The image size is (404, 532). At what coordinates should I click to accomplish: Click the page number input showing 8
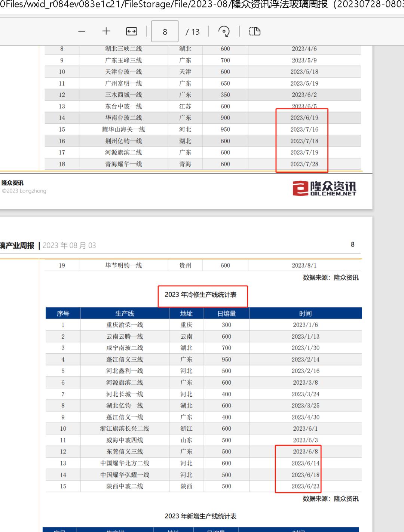165,31
